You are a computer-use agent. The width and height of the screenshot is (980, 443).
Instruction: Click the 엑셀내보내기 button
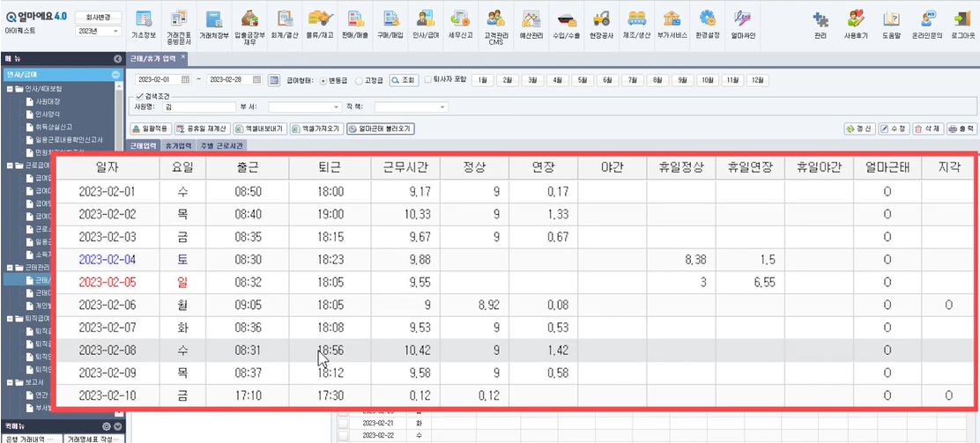coord(261,129)
